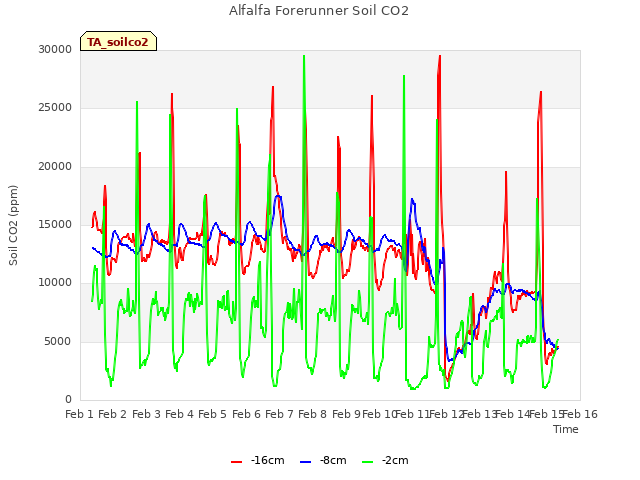
Task: Click the 10000 y-axis tick label
Action: click(55, 283)
